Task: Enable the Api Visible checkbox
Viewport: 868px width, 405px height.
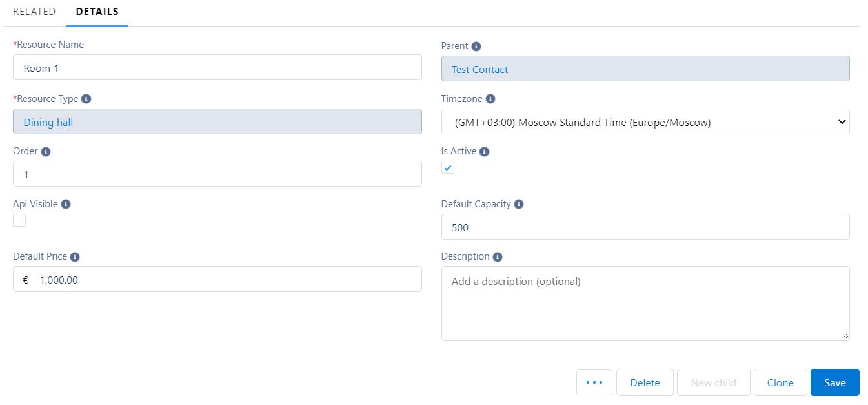Action: (19, 220)
